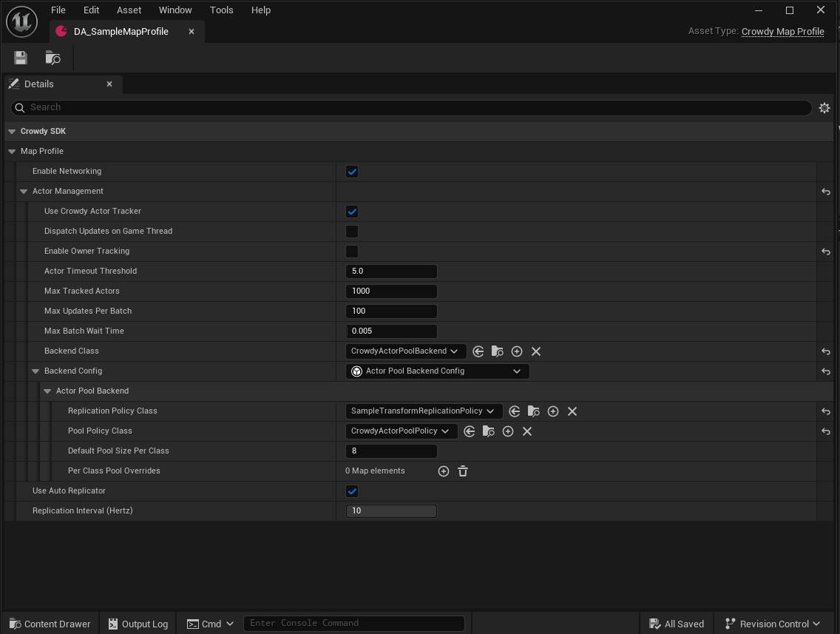The image size is (840, 634).
Task: Close the Details panel tab
Action: [109, 84]
